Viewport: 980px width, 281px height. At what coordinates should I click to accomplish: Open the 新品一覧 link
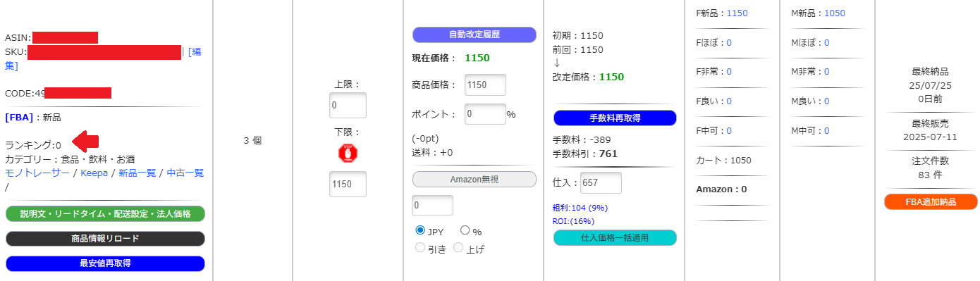click(137, 173)
